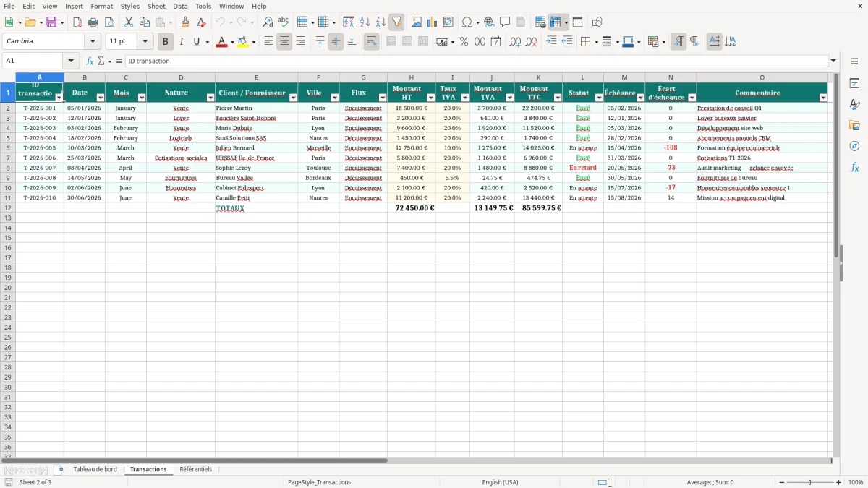The image size is (868, 488).
Task: Click the Name Box field
Action: click(33, 61)
